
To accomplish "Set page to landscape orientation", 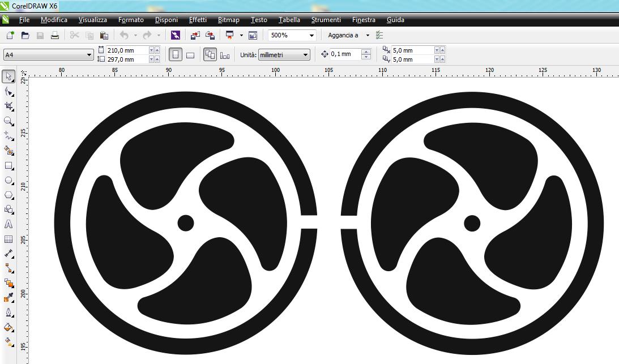I will 190,55.
